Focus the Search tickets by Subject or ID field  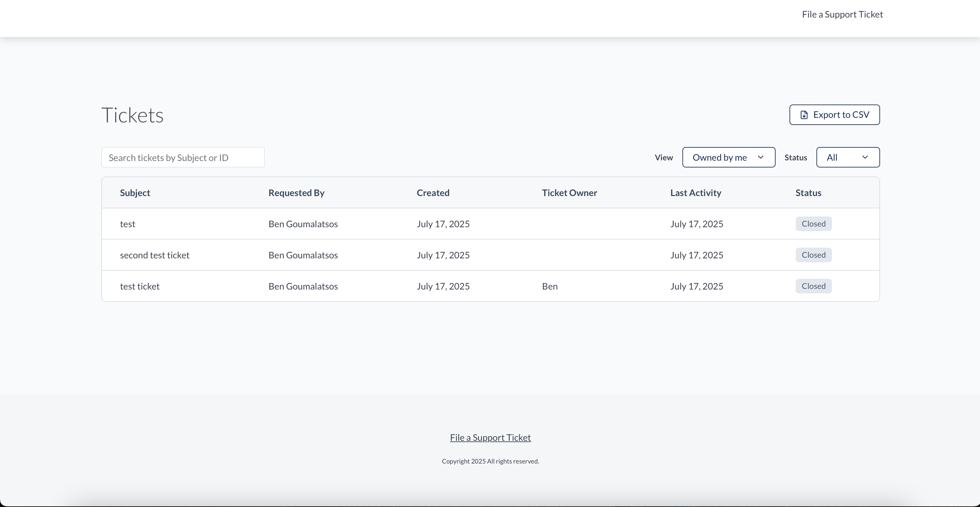[x=183, y=157]
